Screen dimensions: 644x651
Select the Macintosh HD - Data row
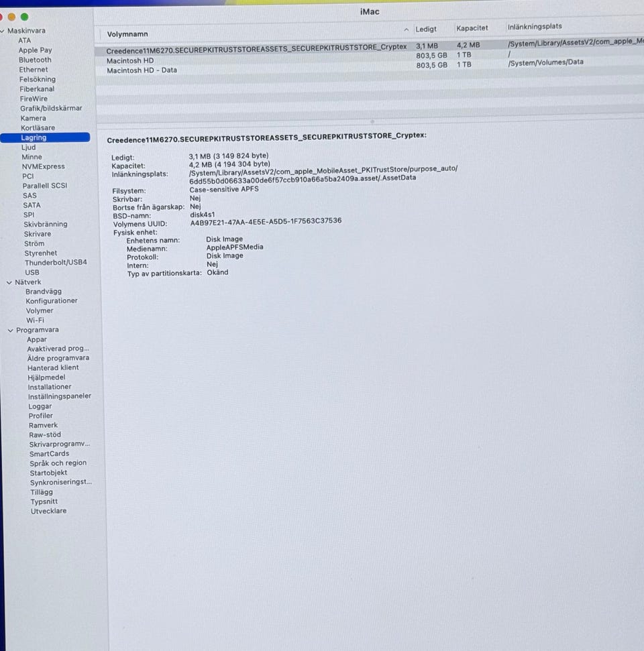coord(369,68)
